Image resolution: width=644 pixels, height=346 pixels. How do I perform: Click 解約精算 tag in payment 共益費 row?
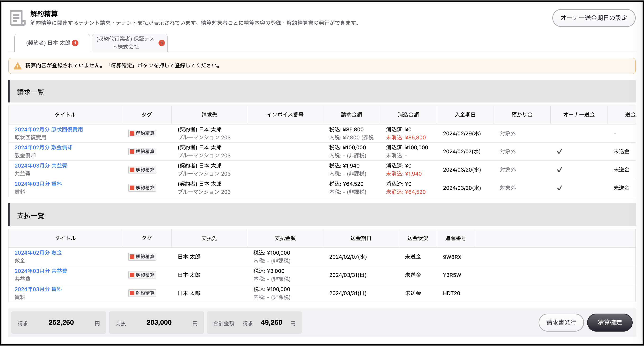pyautogui.click(x=142, y=275)
